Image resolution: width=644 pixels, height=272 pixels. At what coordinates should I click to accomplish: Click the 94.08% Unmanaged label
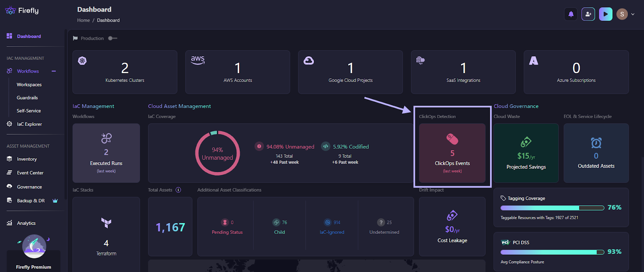coord(290,147)
